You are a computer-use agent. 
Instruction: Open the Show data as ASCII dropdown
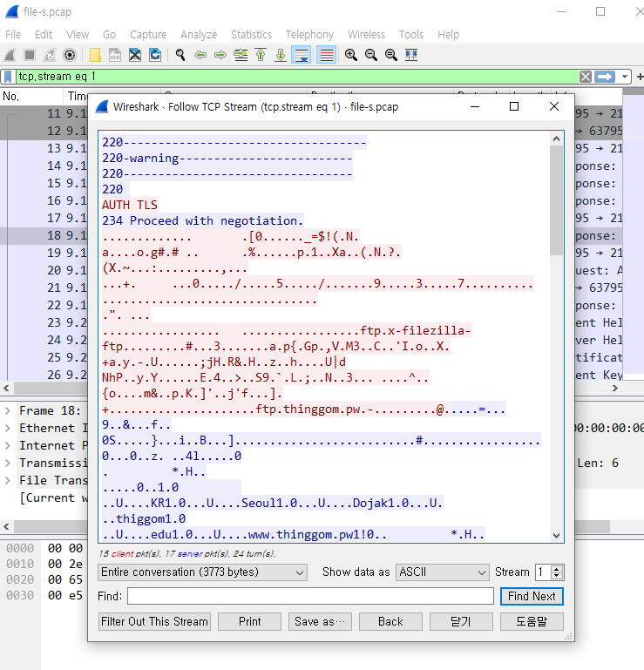[443, 572]
